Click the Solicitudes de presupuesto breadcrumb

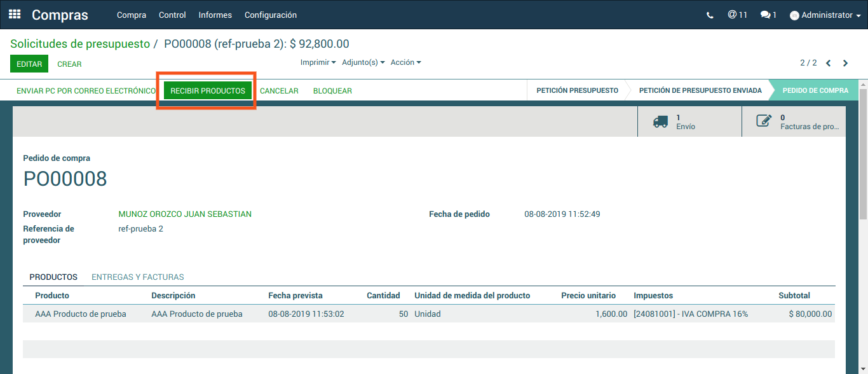click(x=80, y=44)
